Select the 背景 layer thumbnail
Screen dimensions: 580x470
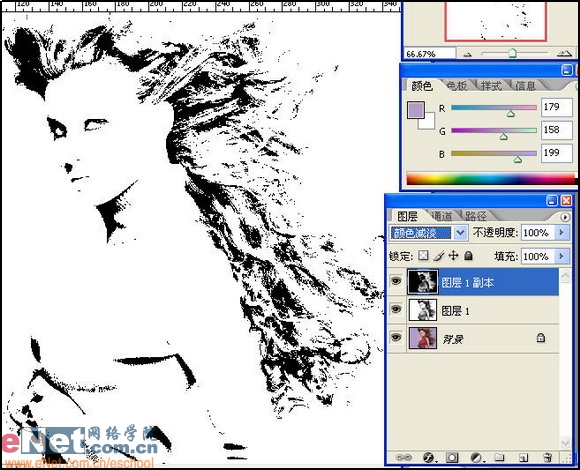pyautogui.click(x=422, y=338)
